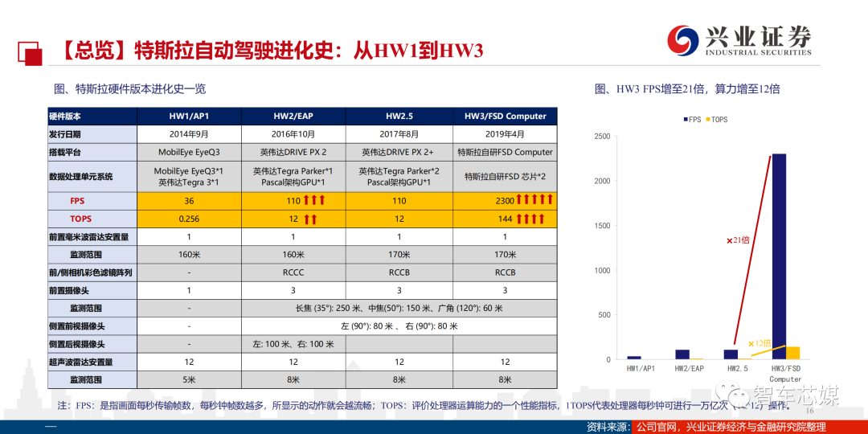Click the TOPS value '144' cell
The image size is (868, 434).
[505, 219]
